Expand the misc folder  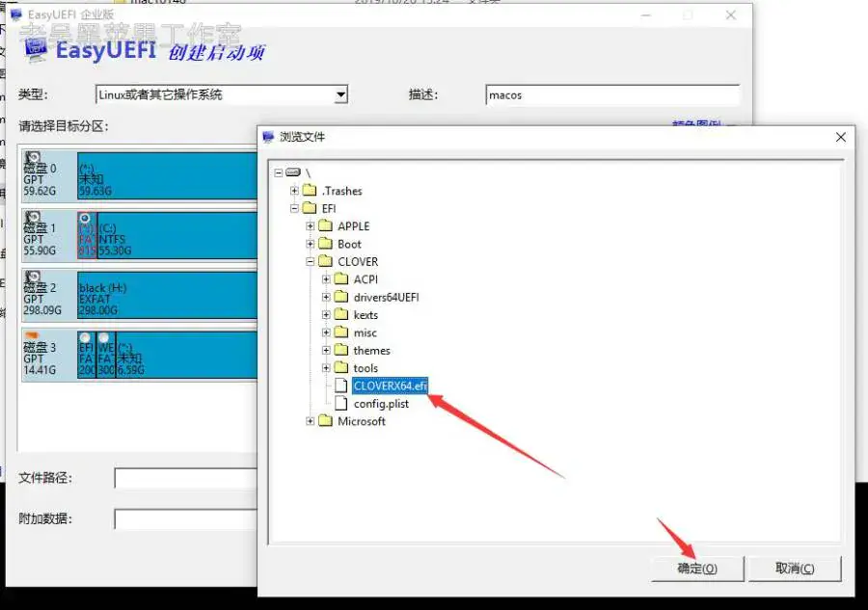326,332
